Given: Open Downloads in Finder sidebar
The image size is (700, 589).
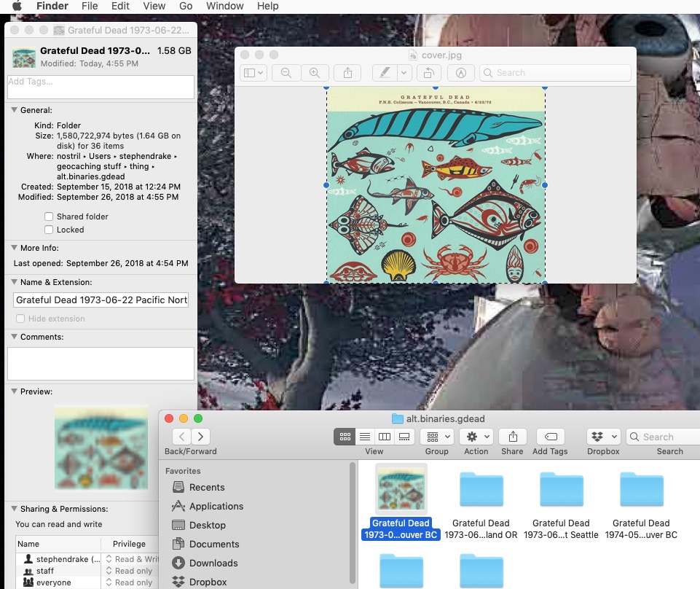Looking at the screenshot, I should [205, 563].
